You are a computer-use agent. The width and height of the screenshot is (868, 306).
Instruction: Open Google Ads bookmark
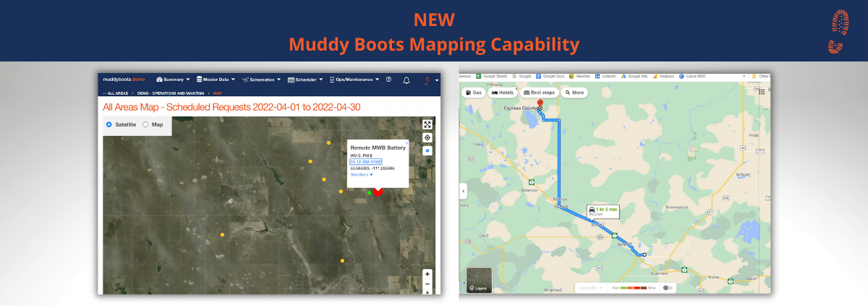[635, 75]
